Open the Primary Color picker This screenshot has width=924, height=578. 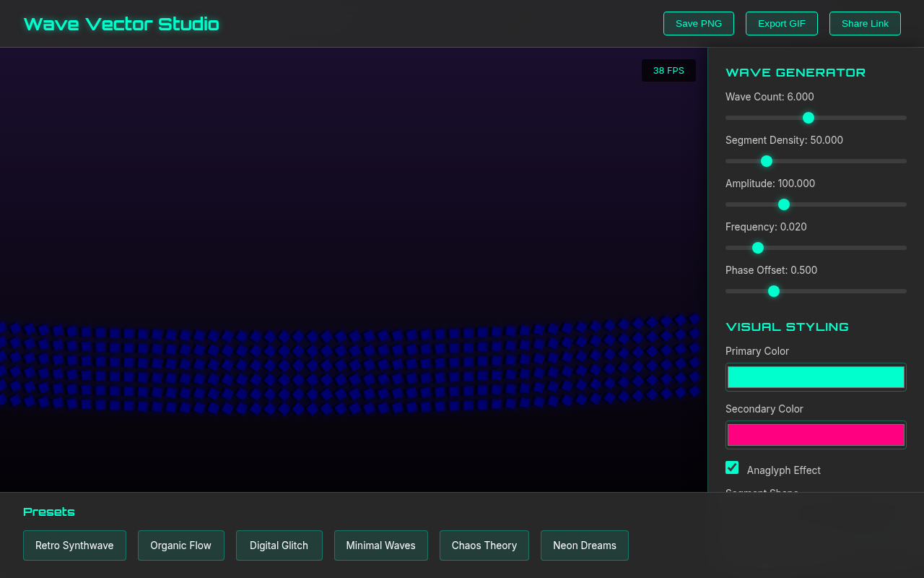click(815, 376)
